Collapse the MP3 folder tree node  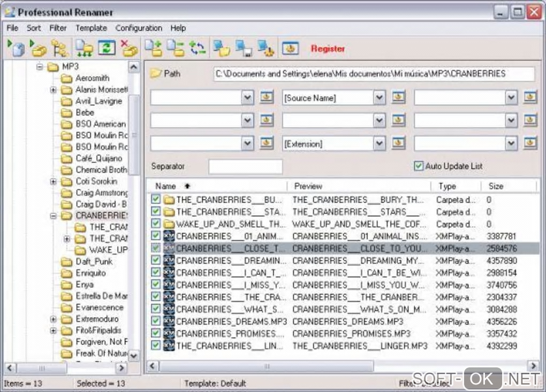[40, 66]
